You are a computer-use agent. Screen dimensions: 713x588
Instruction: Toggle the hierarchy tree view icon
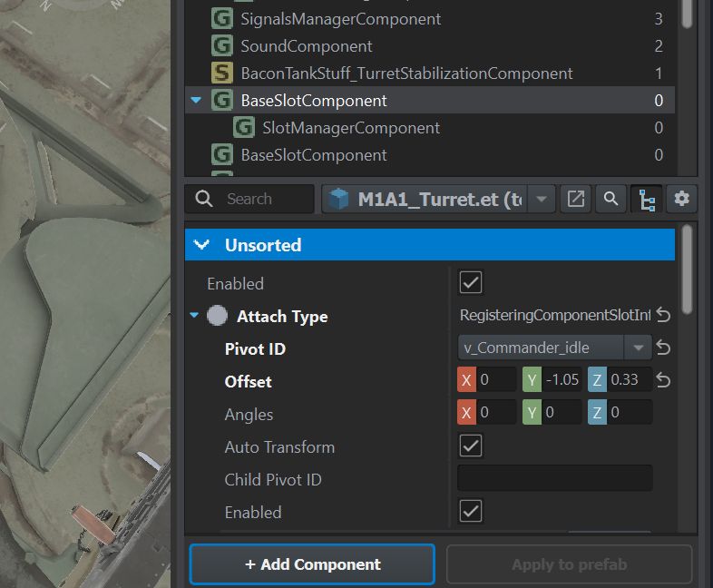pos(647,199)
